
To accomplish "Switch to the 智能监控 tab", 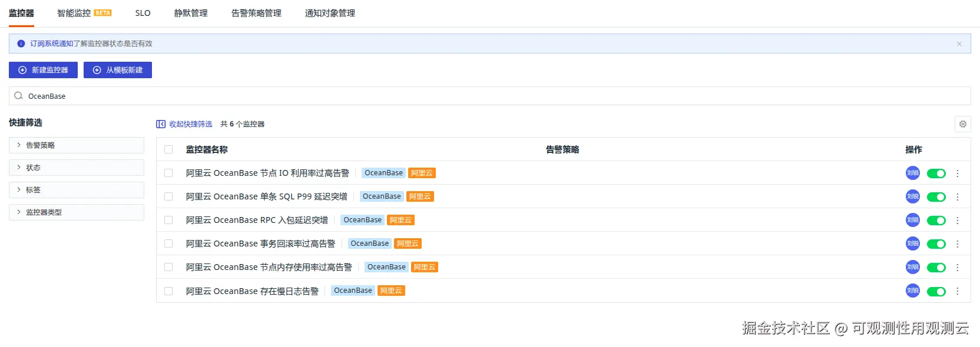I will pos(84,13).
